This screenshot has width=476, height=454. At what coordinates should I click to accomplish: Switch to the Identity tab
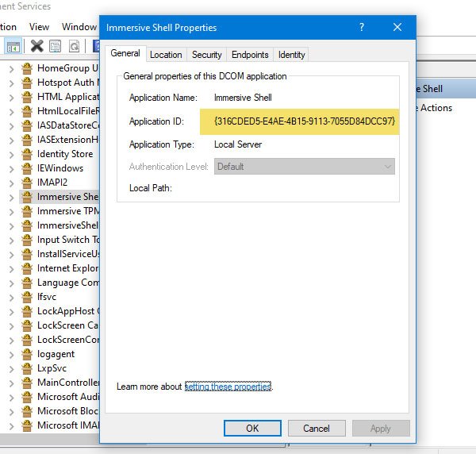291,55
